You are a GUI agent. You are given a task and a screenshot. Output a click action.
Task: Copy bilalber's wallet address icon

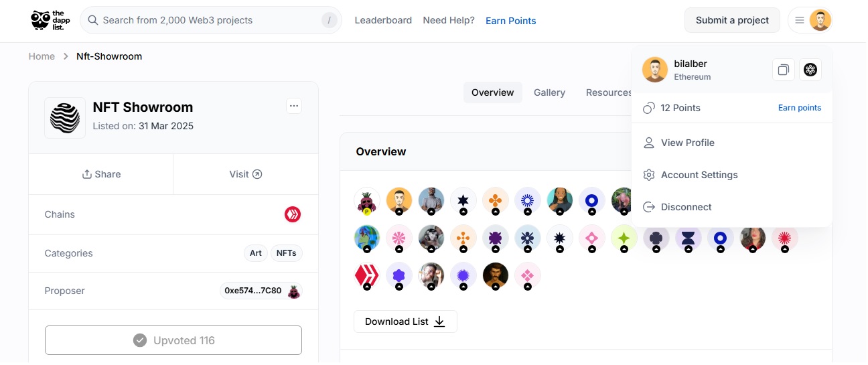coord(784,70)
